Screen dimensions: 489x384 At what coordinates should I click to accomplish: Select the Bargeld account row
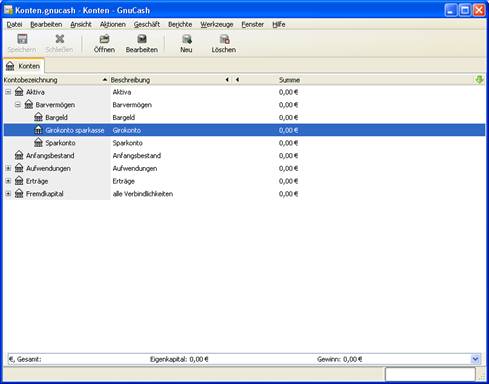244,117
